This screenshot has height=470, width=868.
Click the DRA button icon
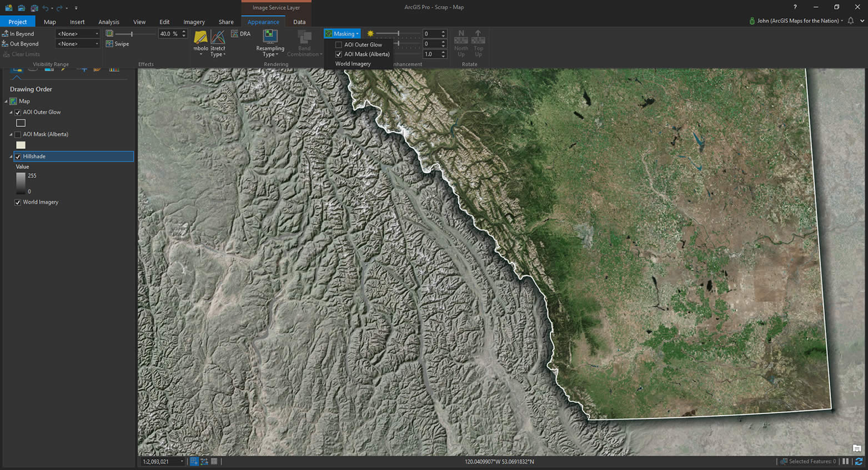pyautogui.click(x=235, y=34)
